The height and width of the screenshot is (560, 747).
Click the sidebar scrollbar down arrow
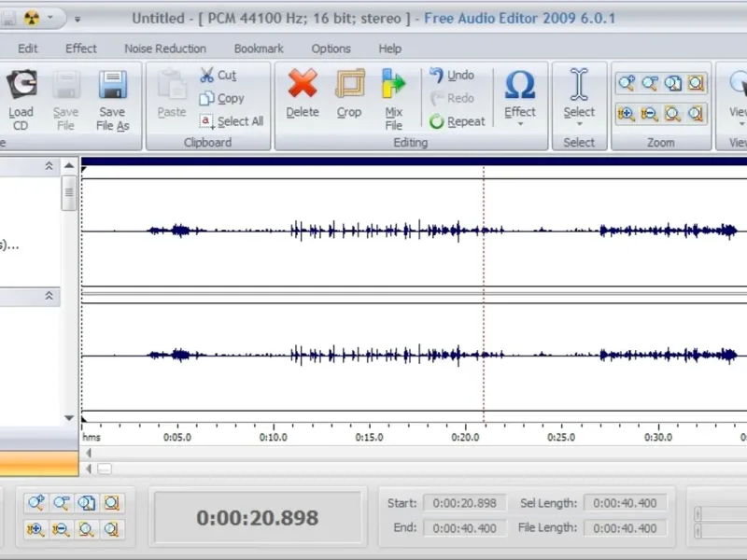click(69, 417)
